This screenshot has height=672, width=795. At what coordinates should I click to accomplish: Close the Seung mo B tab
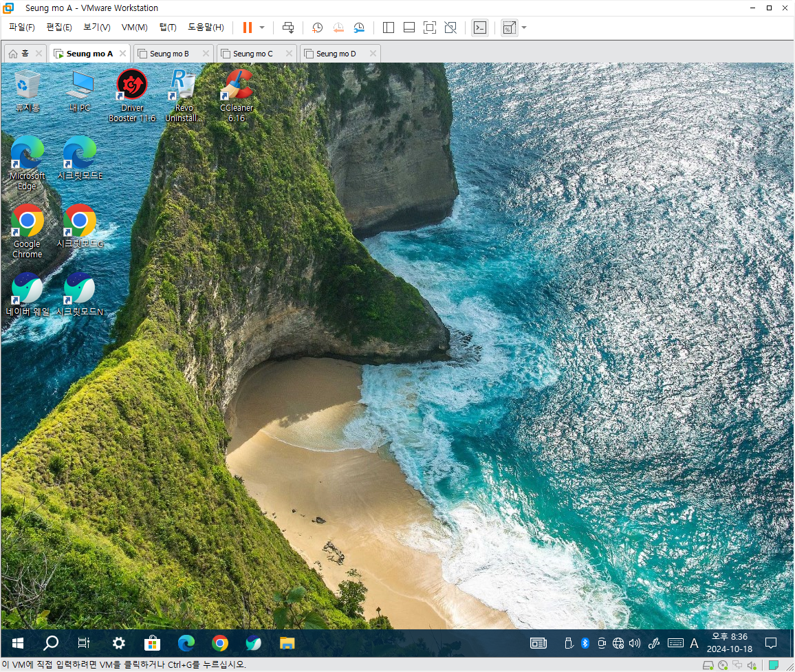[206, 53]
